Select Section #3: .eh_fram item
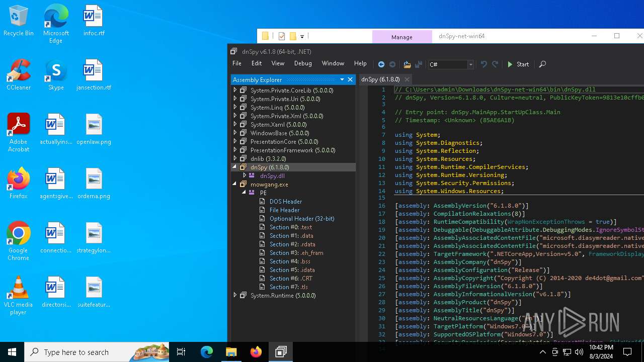Screen dimensions: 644x362 point(296,253)
